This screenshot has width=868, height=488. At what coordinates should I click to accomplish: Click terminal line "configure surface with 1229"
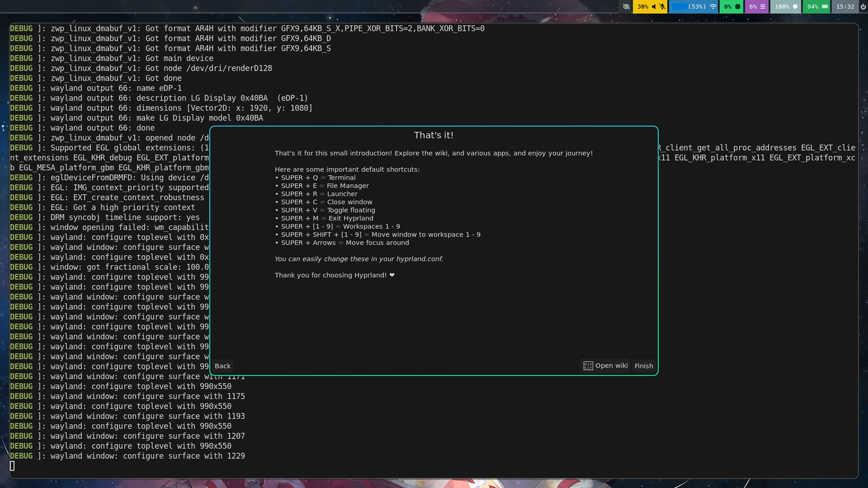[127, 456]
